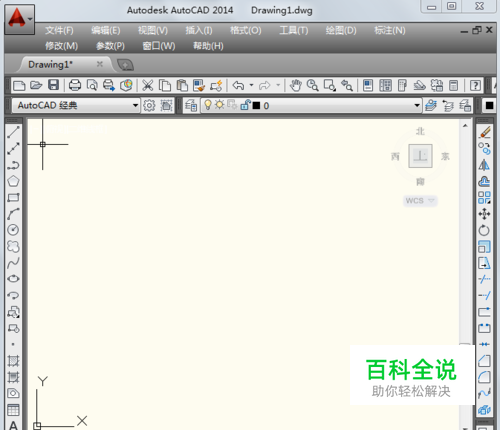Click the Copy object tool

point(484,149)
